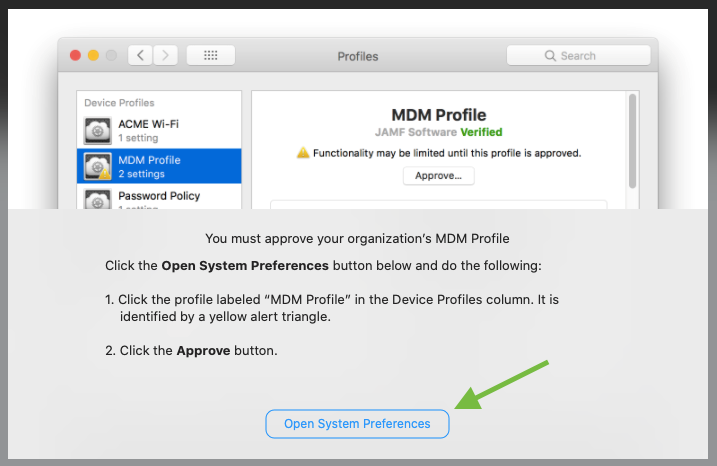Click the MDM Profile icon with warning
The height and width of the screenshot is (466, 717).
coord(97,166)
